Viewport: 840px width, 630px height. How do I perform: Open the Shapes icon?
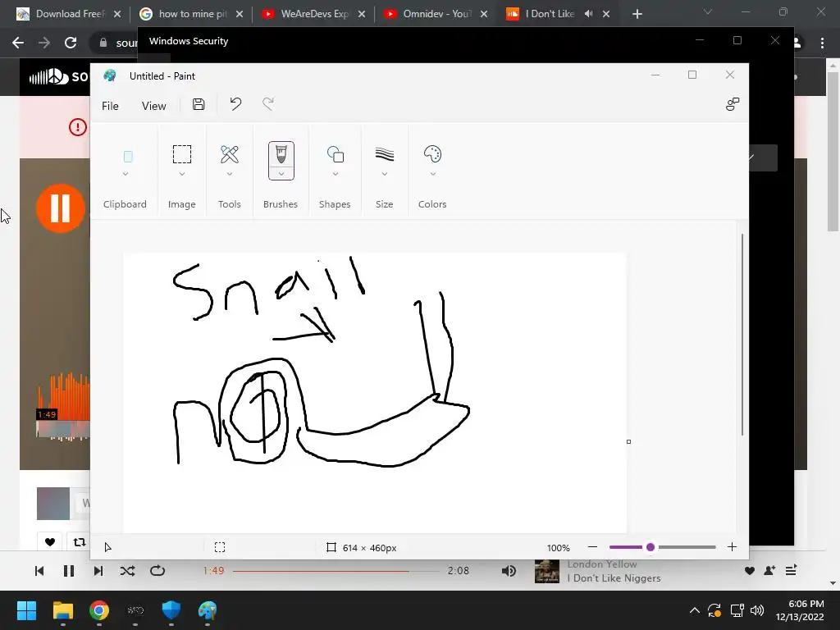click(x=336, y=154)
